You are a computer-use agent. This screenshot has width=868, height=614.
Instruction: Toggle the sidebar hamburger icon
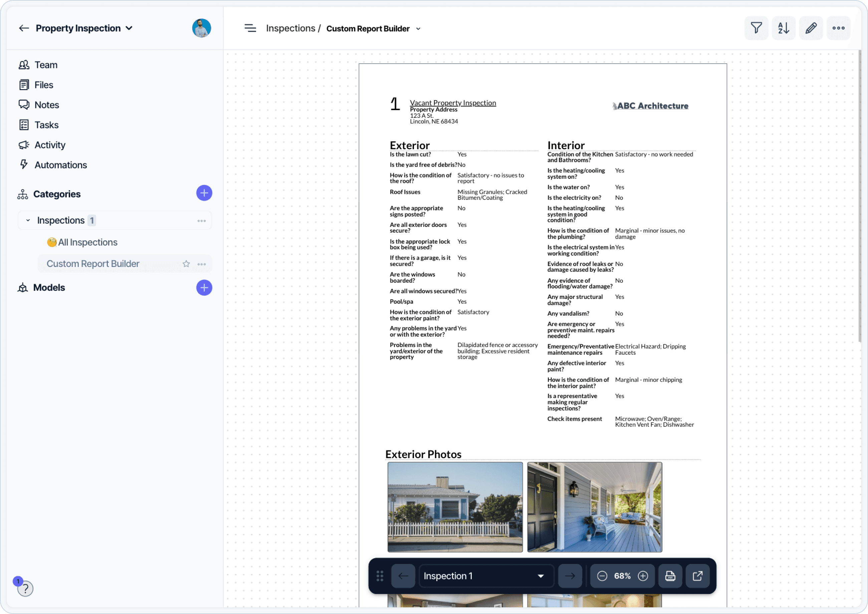250,28
